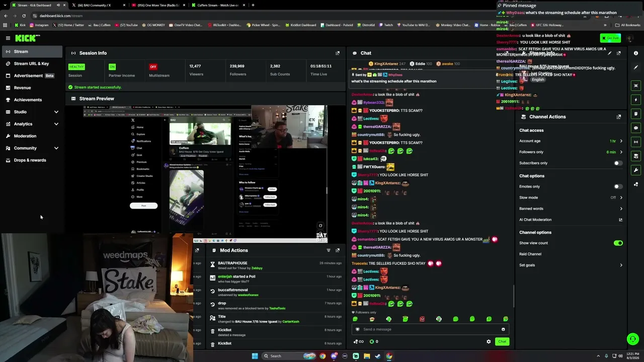Image resolution: width=644 pixels, height=362 pixels.
Task: Click the BAUTRAPHOUSE timeout mod action
Action: (x=276, y=265)
